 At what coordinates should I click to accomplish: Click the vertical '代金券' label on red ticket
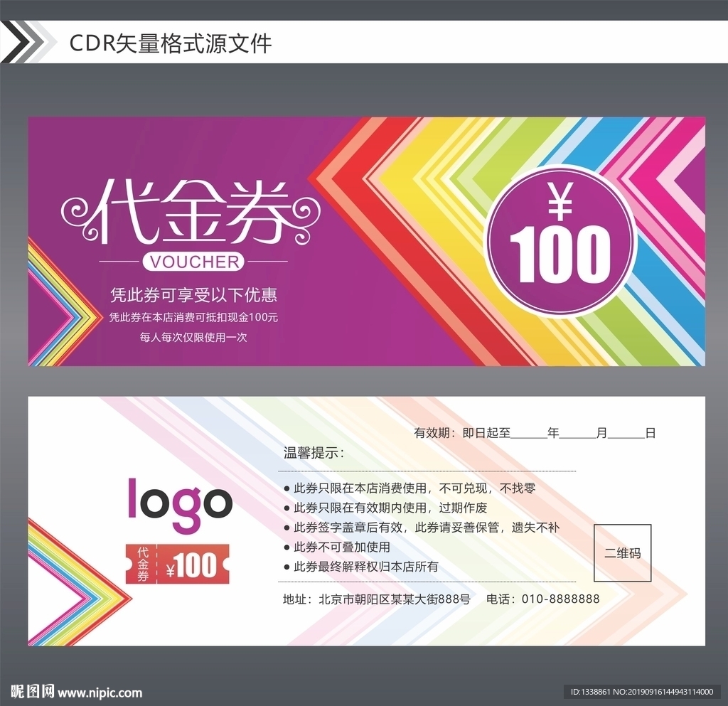[x=142, y=564]
